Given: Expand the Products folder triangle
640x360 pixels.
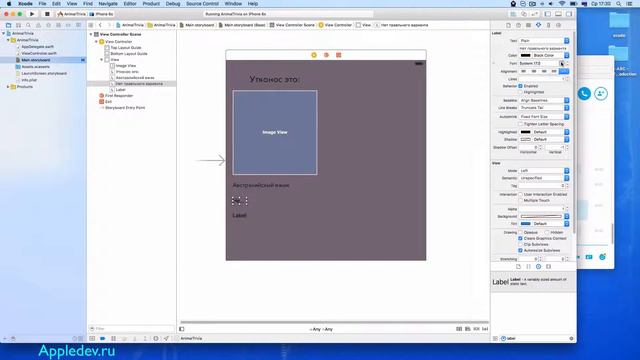Looking at the screenshot, I should click(8, 87).
